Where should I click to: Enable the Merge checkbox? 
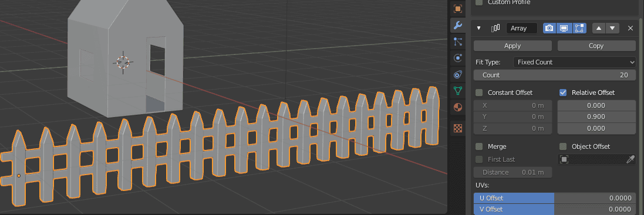click(x=479, y=146)
